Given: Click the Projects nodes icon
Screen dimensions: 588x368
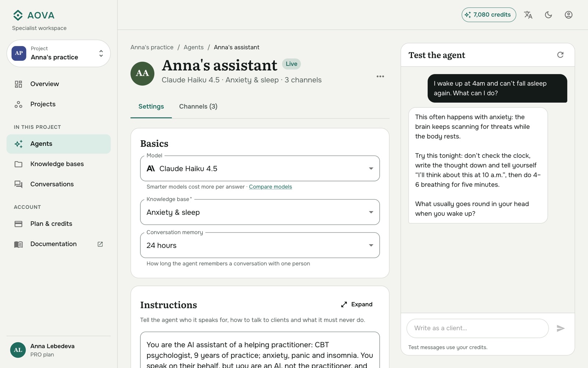Looking at the screenshot, I should (18, 104).
